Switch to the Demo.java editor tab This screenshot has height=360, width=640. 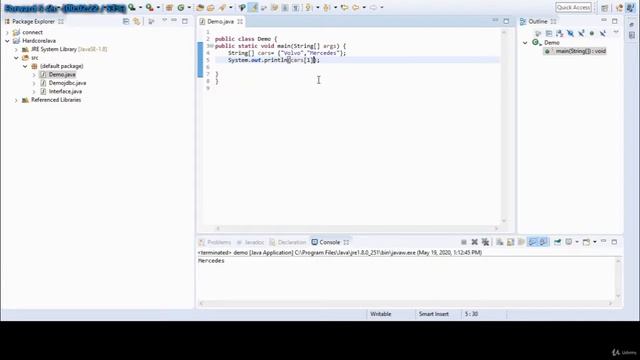220,21
